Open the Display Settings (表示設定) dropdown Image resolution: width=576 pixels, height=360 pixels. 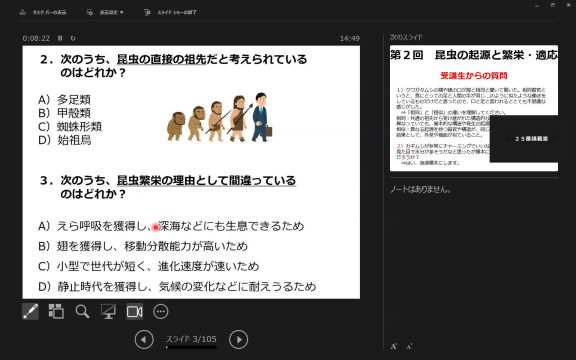point(105,12)
